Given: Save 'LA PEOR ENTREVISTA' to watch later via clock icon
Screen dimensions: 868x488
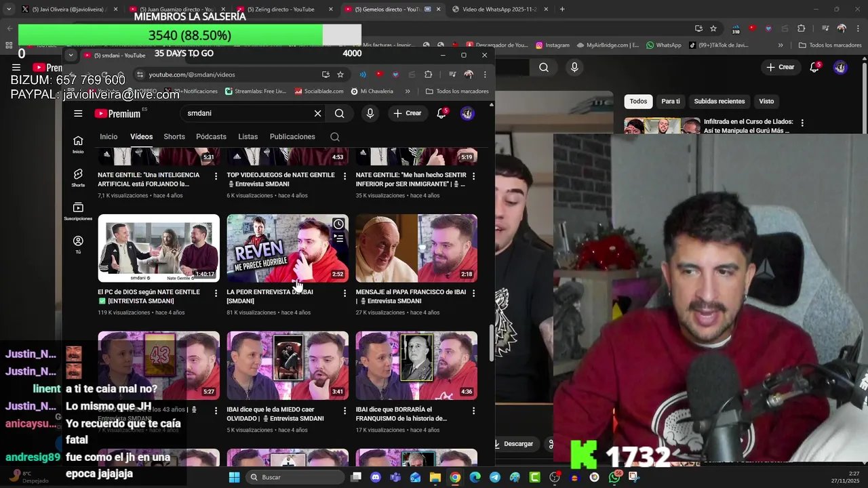Looking at the screenshot, I should point(338,224).
